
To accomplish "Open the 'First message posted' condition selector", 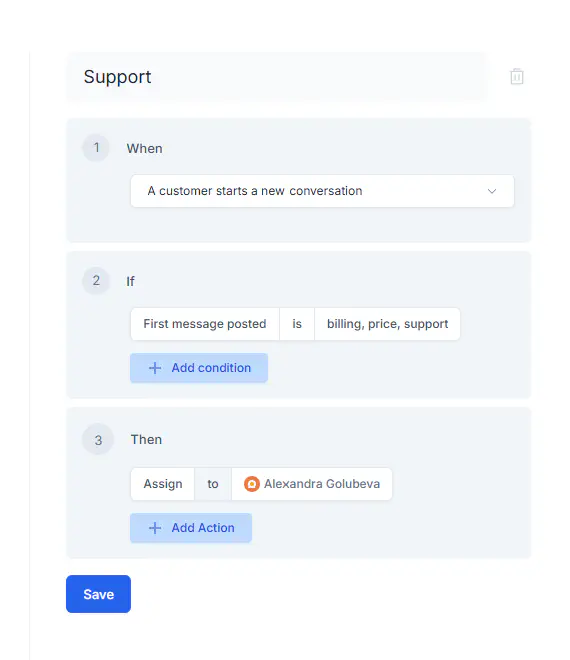I will (x=205, y=324).
